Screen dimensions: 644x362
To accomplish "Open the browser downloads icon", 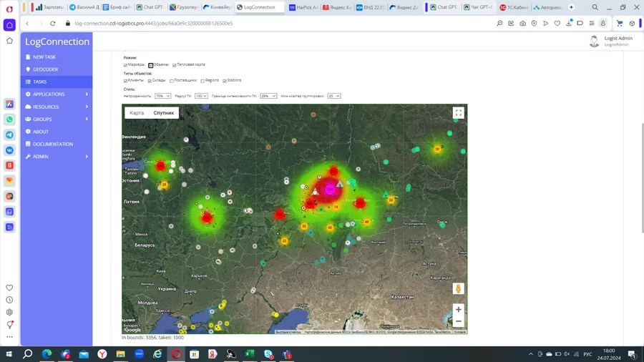I will 569,24.
